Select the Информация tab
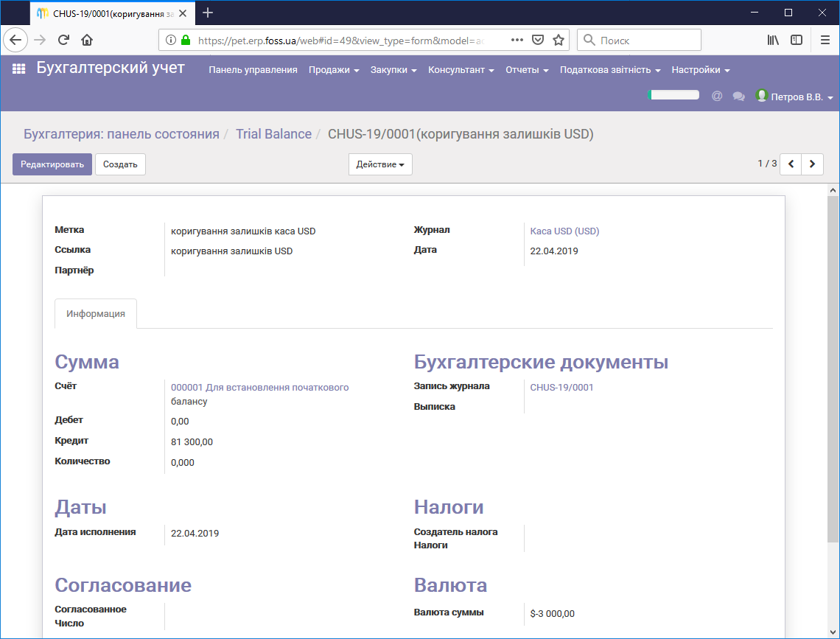 [96, 314]
